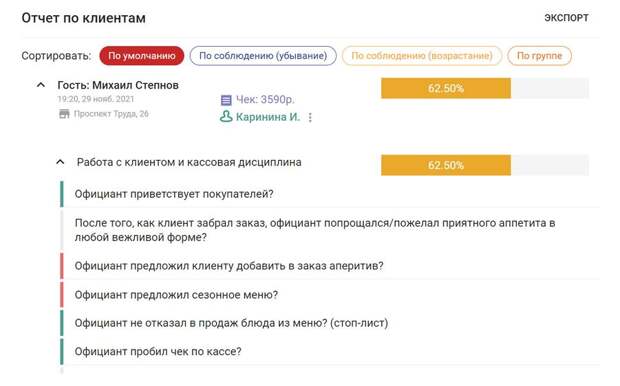
Task: Sort by По соблюдению (убывание)
Action: click(x=263, y=56)
